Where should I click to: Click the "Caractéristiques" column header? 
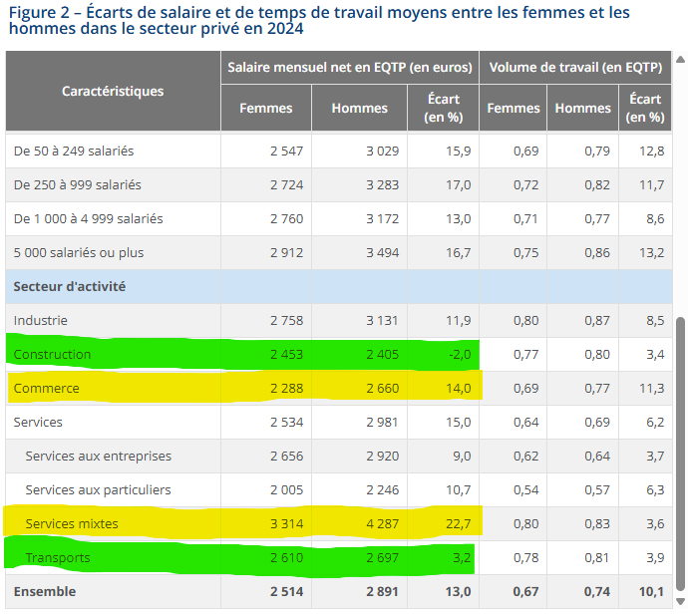coord(113,91)
